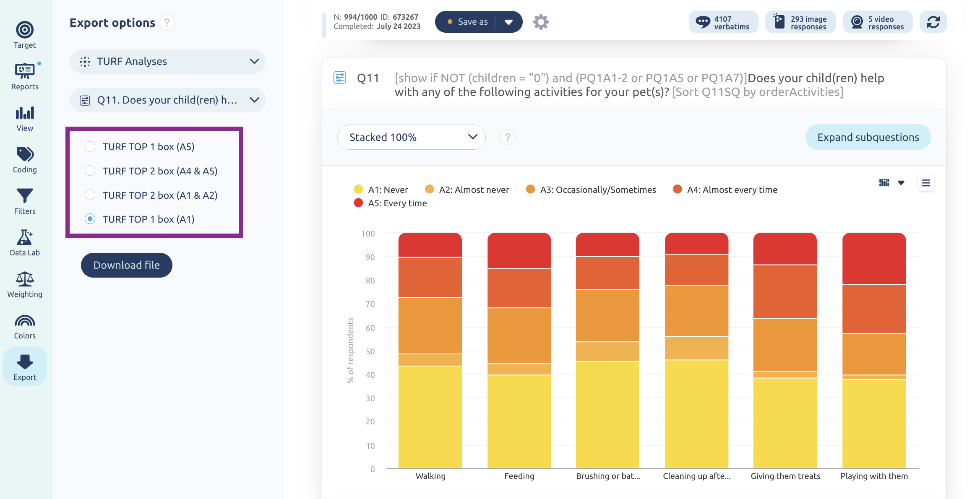Toggle A4: Almost every time legend
The width and height of the screenshot is (980, 499).
[725, 190]
